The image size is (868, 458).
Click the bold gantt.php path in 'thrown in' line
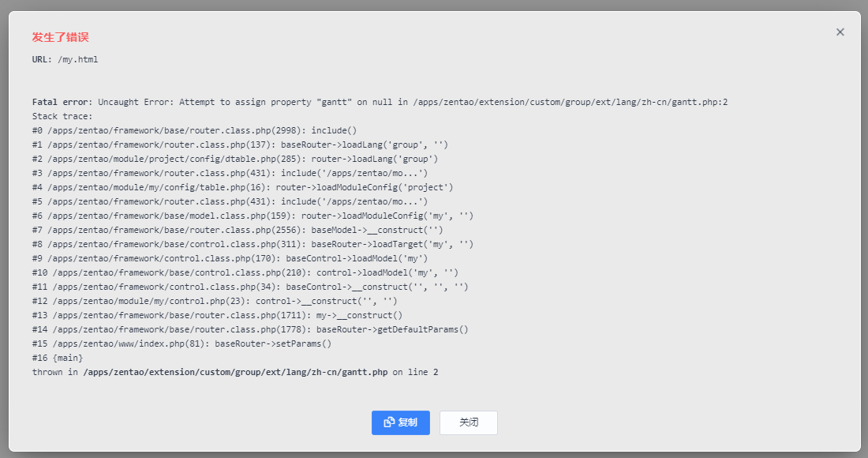(235, 372)
